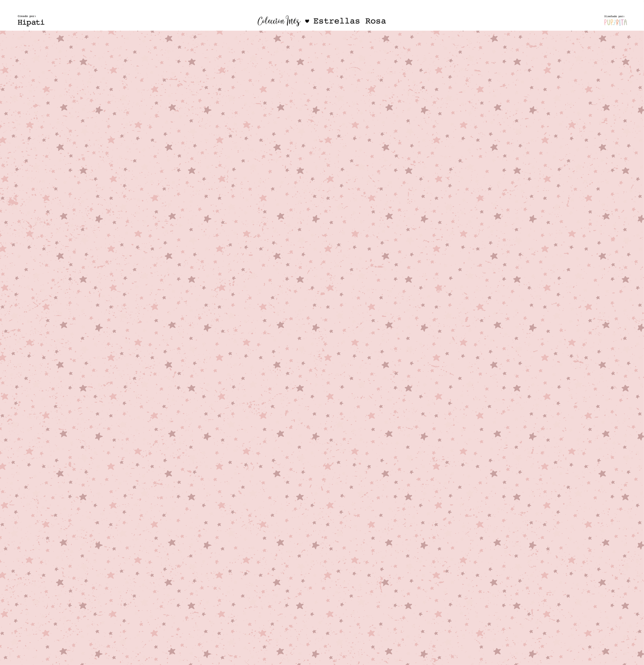Click the final A of the Purpurita logo

[x=625, y=22]
